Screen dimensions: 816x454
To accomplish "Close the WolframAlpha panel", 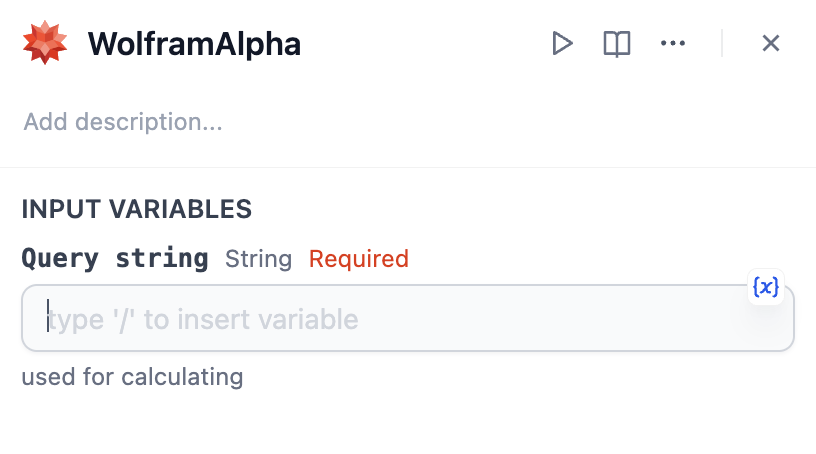I will pyautogui.click(x=771, y=43).
